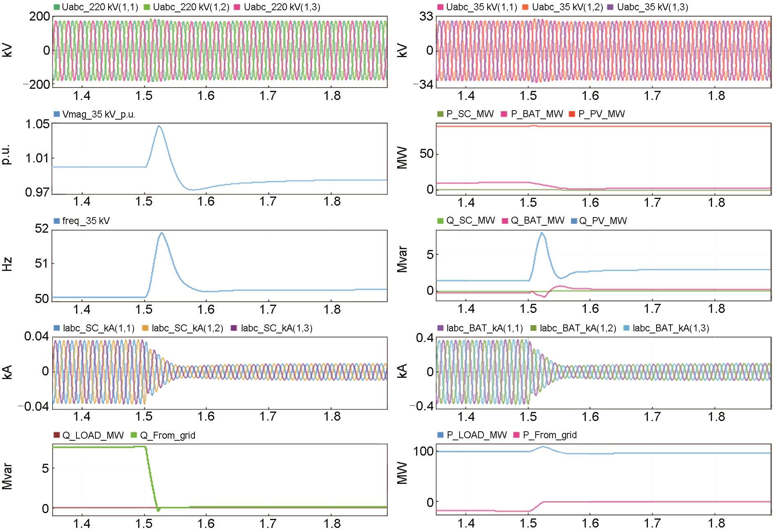Click the peak of the Vmag_35 kV curve

(159, 126)
